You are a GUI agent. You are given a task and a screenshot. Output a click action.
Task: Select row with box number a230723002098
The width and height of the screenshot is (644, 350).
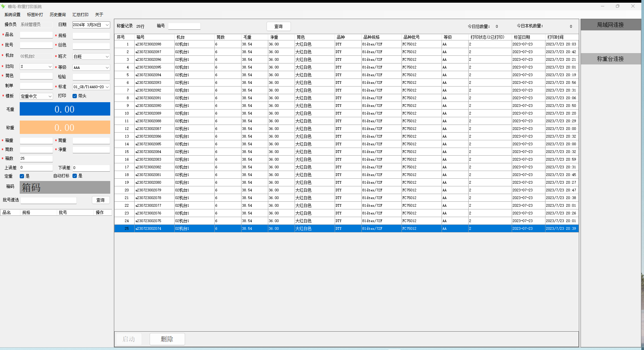[346, 44]
